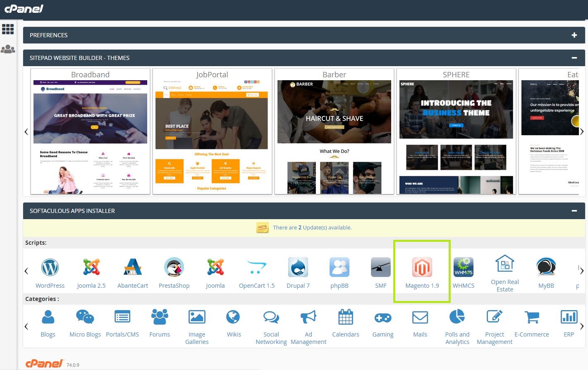Collapse the SitePad Website Builder section
Viewport: 588px width, 370px height.
click(574, 58)
